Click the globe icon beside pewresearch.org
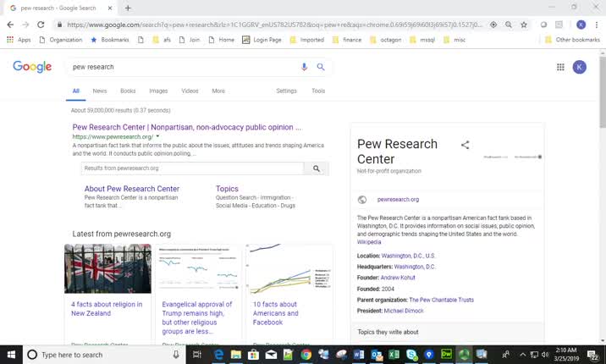 click(x=362, y=200)
